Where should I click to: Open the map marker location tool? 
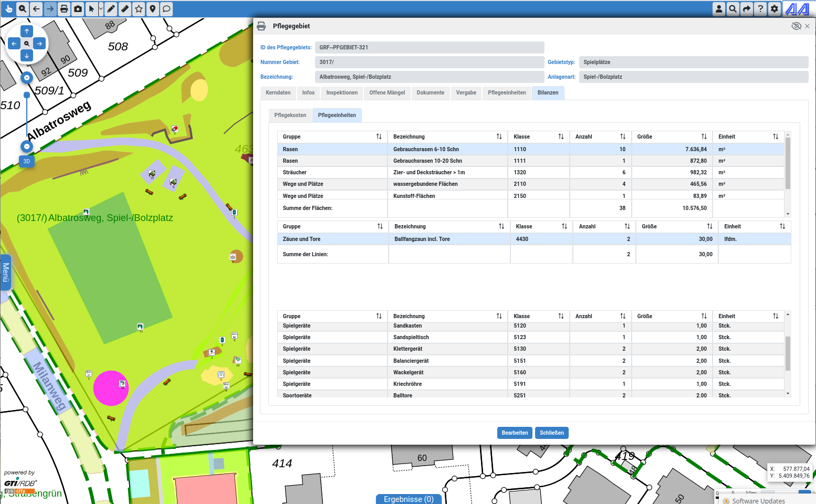(152, 9)
